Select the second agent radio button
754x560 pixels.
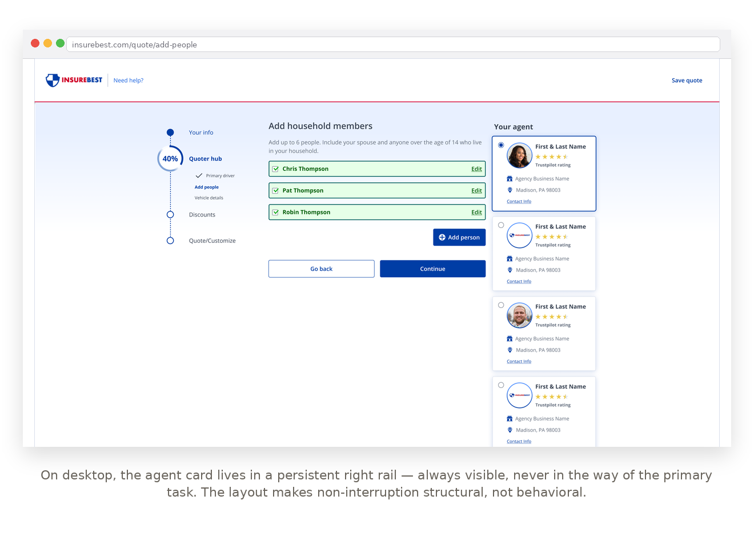point(501,225)
